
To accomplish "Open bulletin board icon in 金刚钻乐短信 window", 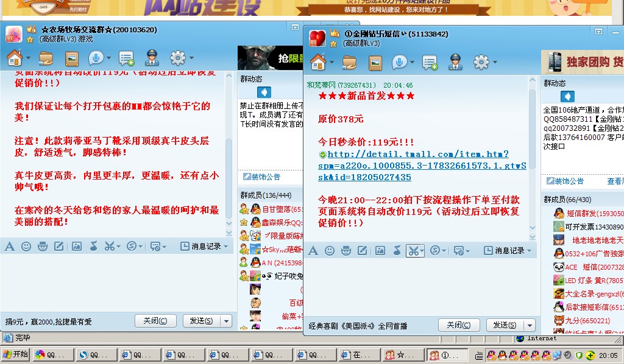I will [x=430, y=63].
